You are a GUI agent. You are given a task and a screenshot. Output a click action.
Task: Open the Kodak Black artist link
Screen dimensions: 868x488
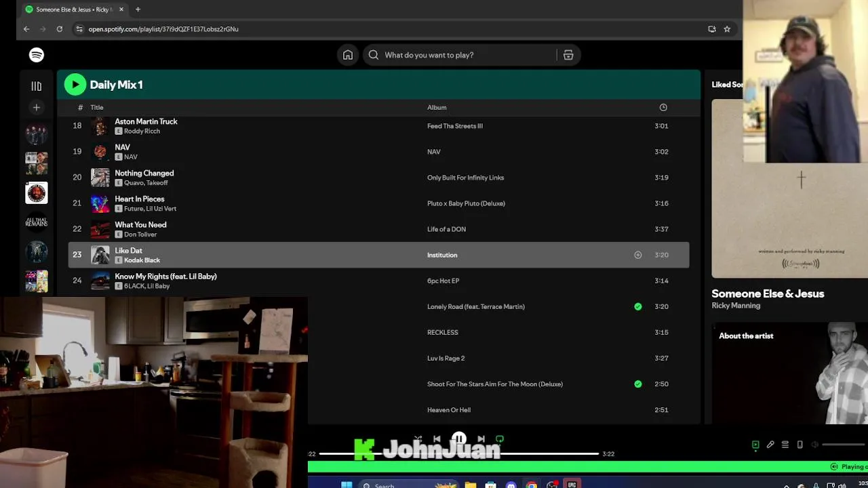142,260
